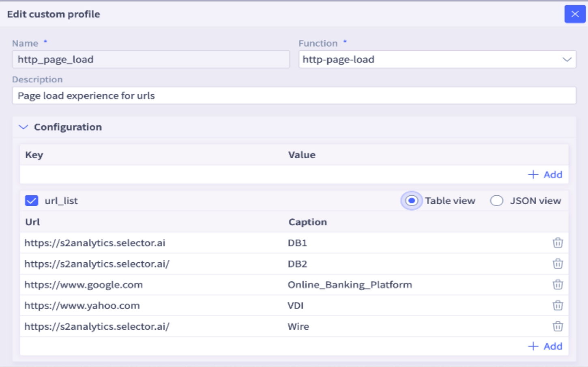
Task: Add a new Key/Value configuration entry
Action: pyautogui.click(x=545, y=175)
